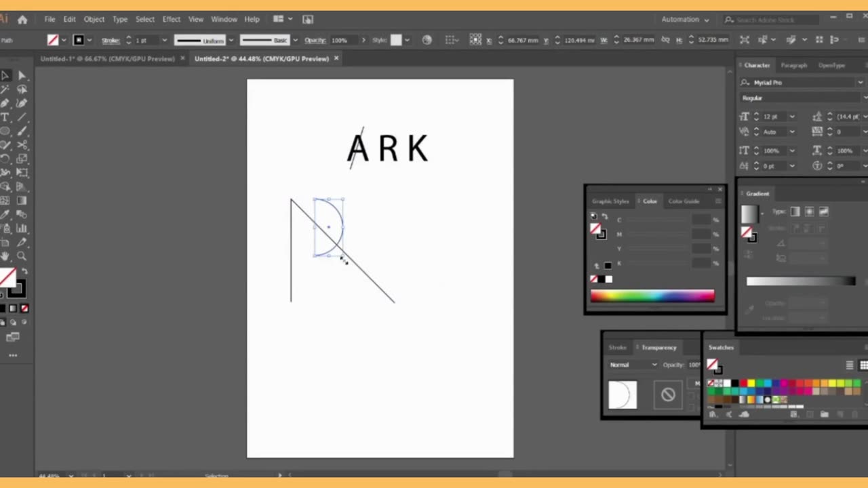Select the Selection tool arrow
The height and width of the screenshot is (488, 868).
[5, 75]
